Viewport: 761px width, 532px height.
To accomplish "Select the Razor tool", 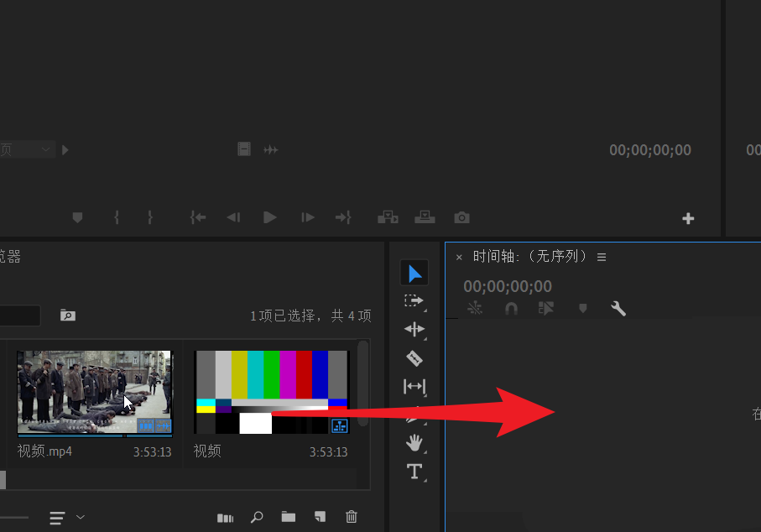I will [x=414, y=357].
